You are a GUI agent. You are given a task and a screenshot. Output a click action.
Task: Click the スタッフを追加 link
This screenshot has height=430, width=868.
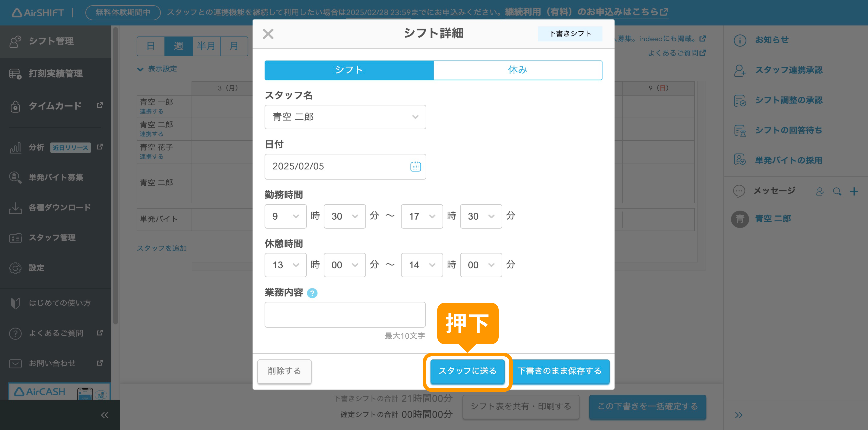click(x=161, y=248)
